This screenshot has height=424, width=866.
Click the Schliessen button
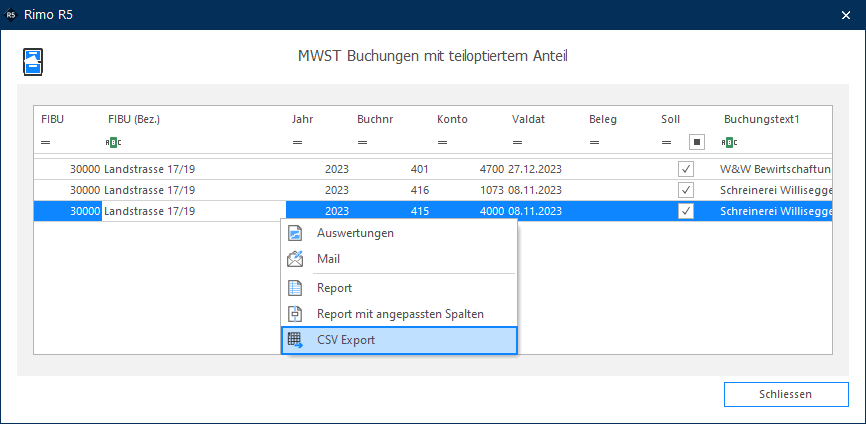coord(786,394)
